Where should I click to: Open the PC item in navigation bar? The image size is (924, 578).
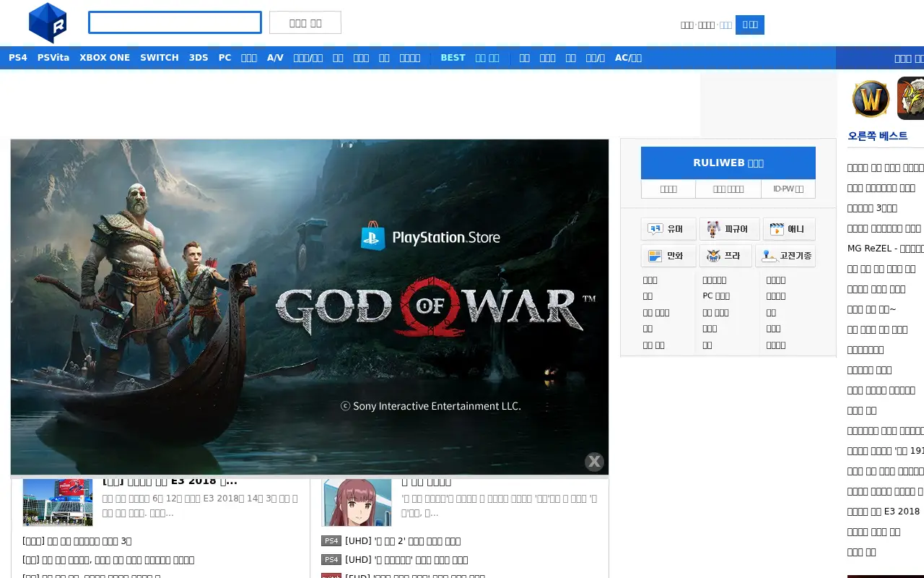(225, 58)
